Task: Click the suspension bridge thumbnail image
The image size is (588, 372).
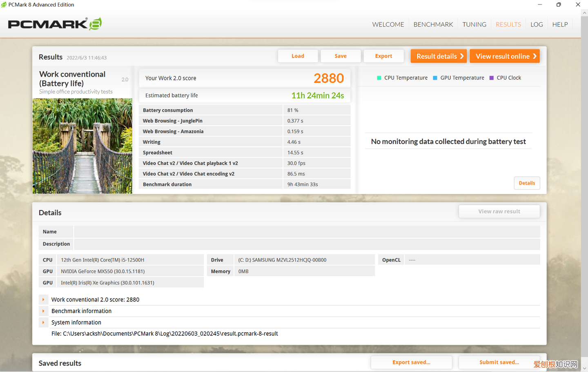Action: 82,146
